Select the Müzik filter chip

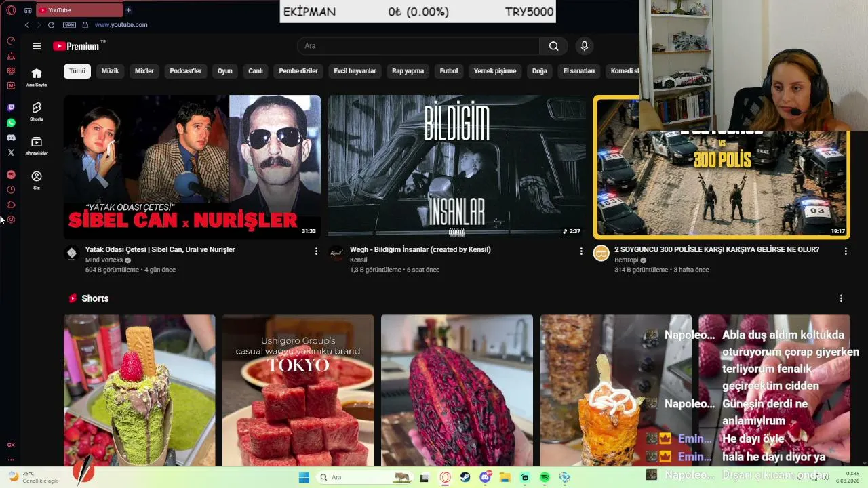coord(110,71)
